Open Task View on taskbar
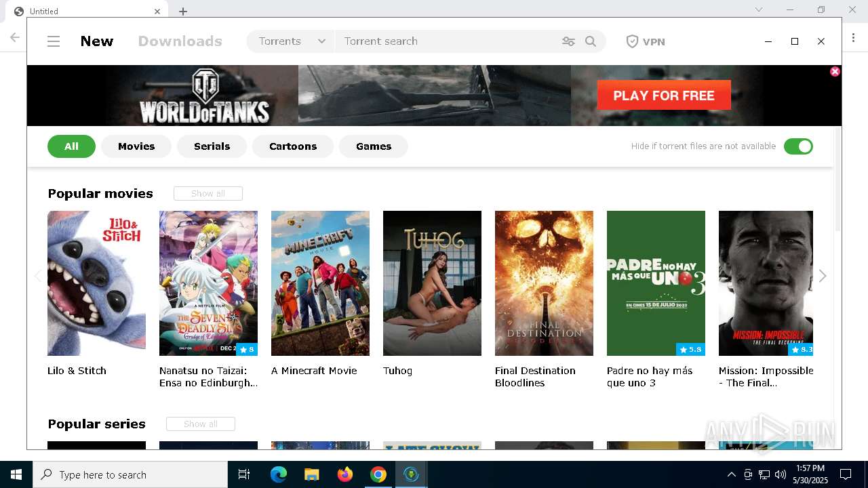This screenshot has width=868, height=488. point(244,474)
